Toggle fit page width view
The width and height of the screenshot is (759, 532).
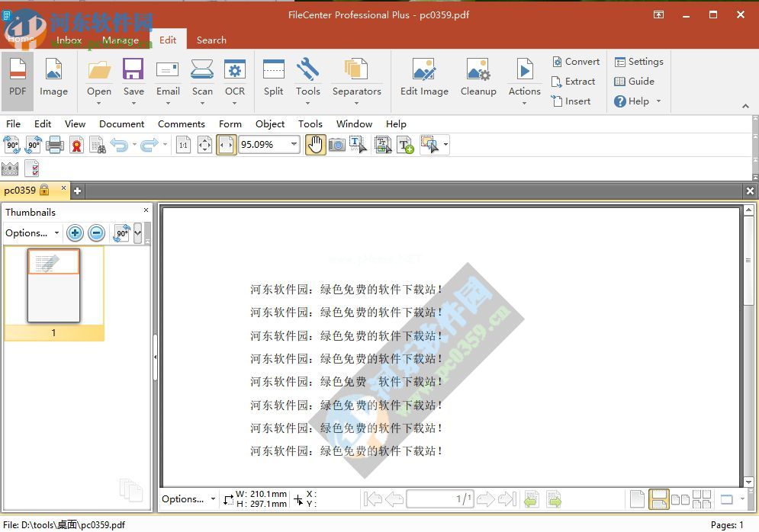226,144
